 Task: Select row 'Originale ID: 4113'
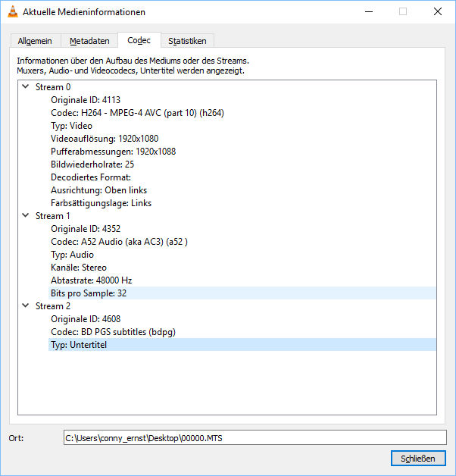(242, 100)
